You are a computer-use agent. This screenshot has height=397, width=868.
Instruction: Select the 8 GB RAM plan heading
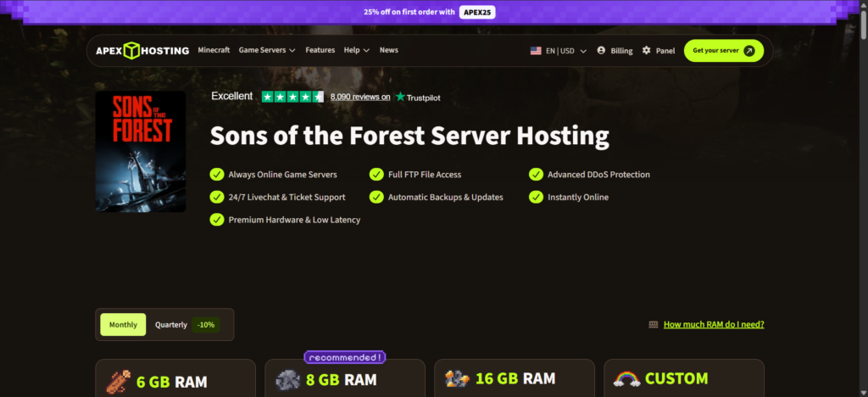(x=341, y=380)
